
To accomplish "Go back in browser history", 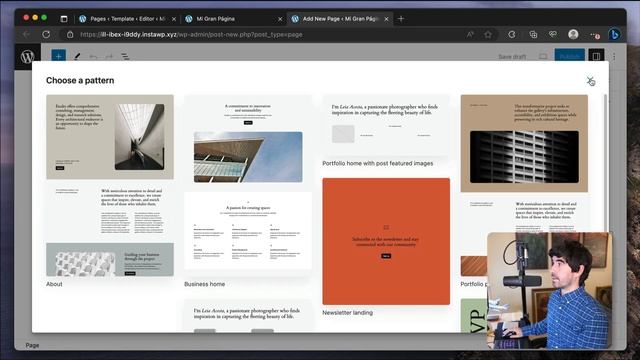I will click(x=27, y=35).
